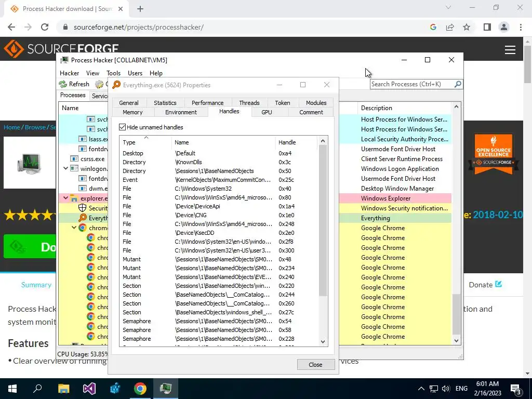Switch to the Modules tab
This screenshot has height=399, width=532.
316,103
